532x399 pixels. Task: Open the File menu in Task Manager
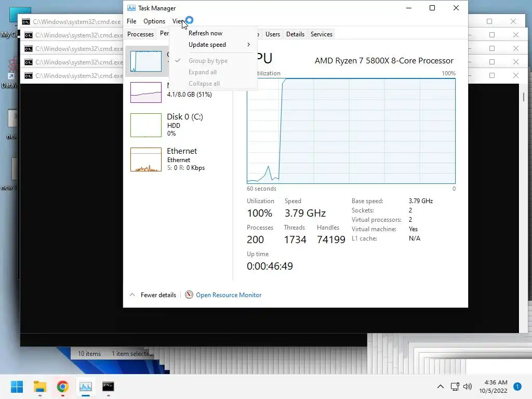131,21
